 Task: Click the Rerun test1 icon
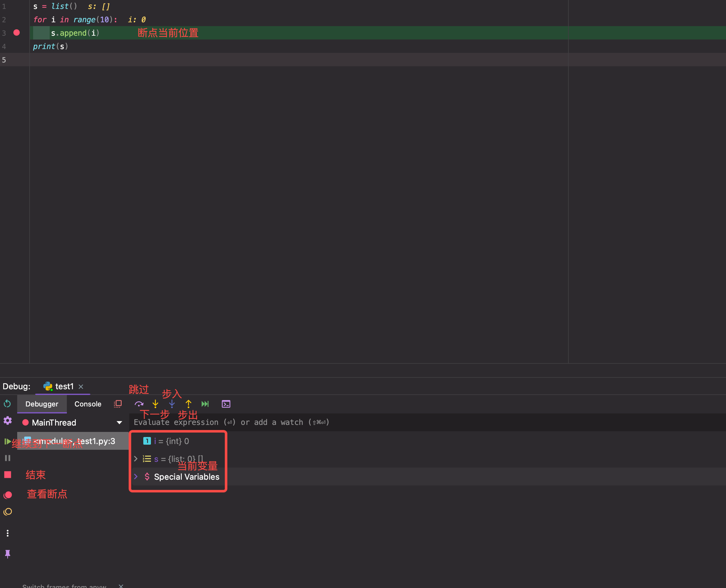point(7,404)
